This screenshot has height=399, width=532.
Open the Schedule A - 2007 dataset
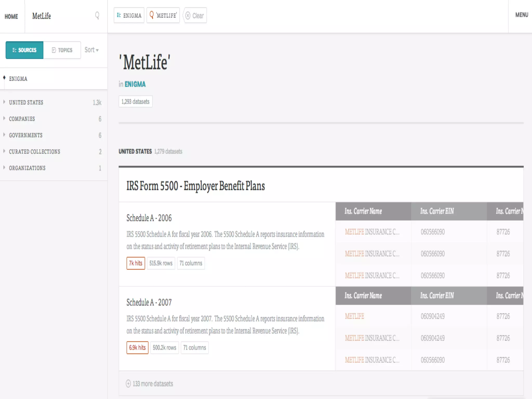pyautogui.click(x=149, y=302)
